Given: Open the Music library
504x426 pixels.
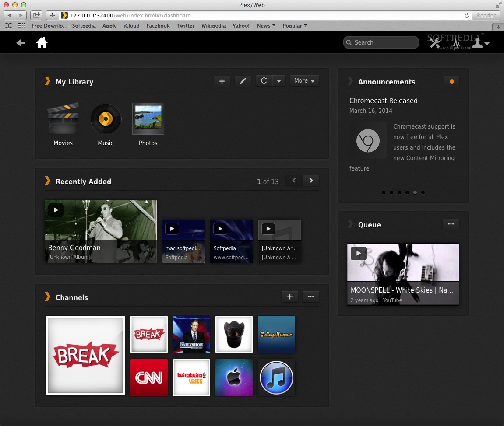Looking at the screenshot, I should click(x=106, y=125).
